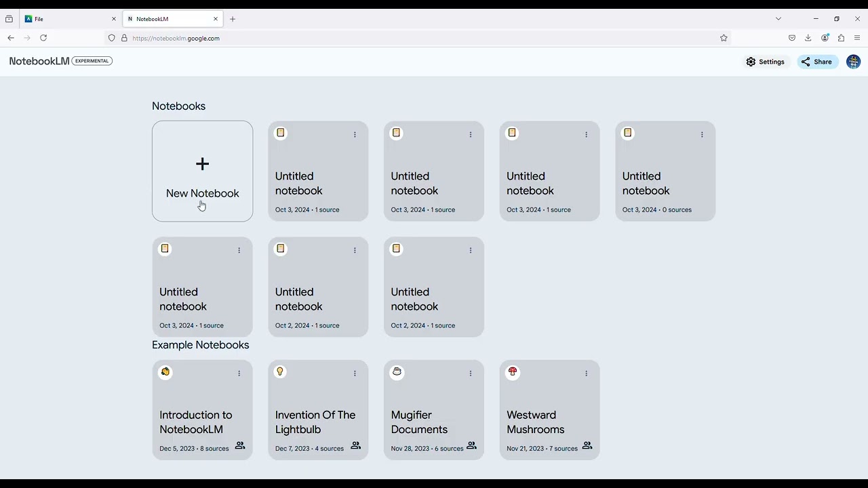Open Westward Mushrooms three-dot menu
This screenshot has height=488, width=868.
(x=587, y=373)
